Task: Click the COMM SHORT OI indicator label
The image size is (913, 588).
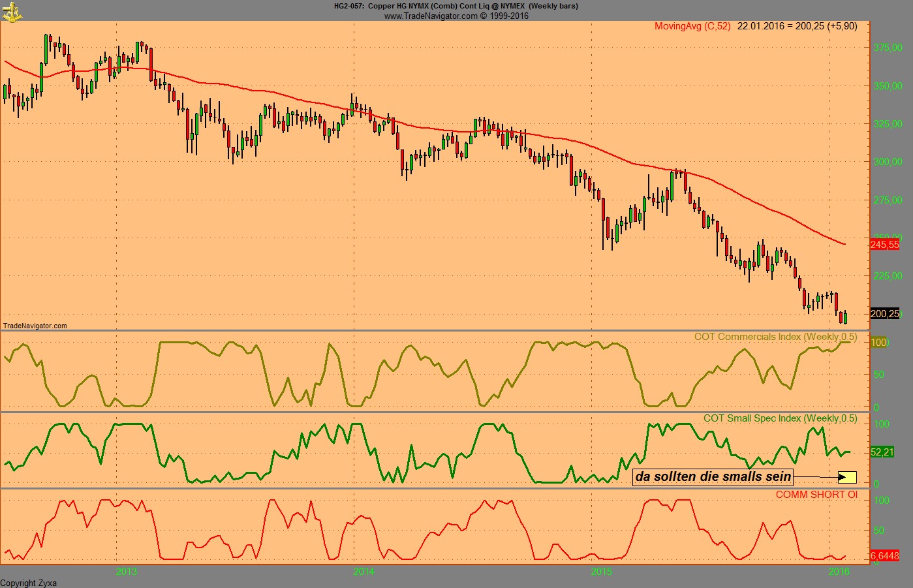Action: tap(818, 495)
